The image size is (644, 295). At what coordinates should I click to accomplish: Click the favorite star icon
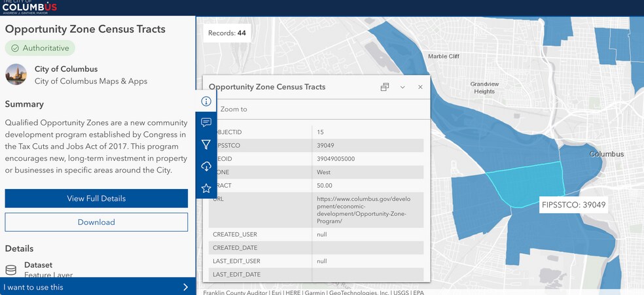tap(206, 188)
